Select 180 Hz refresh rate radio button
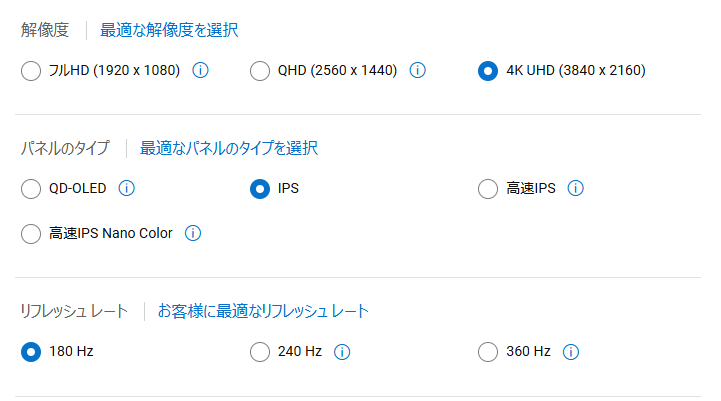 pyautogui.click(x=31, y=352)
